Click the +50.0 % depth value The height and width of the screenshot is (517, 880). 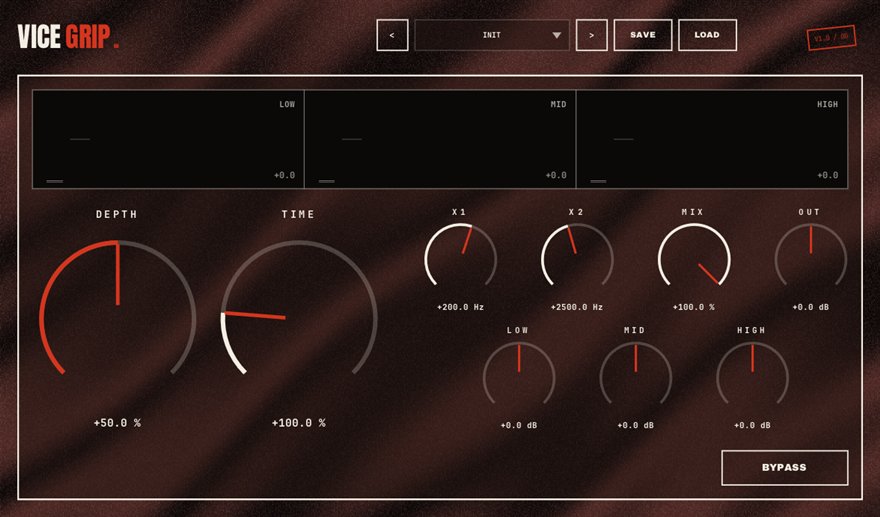tap(117, 423)
